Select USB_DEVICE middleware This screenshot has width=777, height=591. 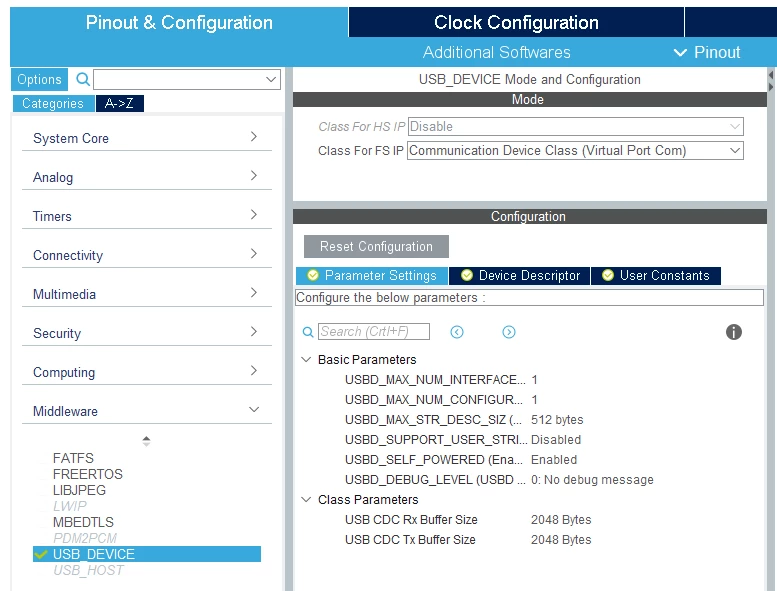coord(147,554)
